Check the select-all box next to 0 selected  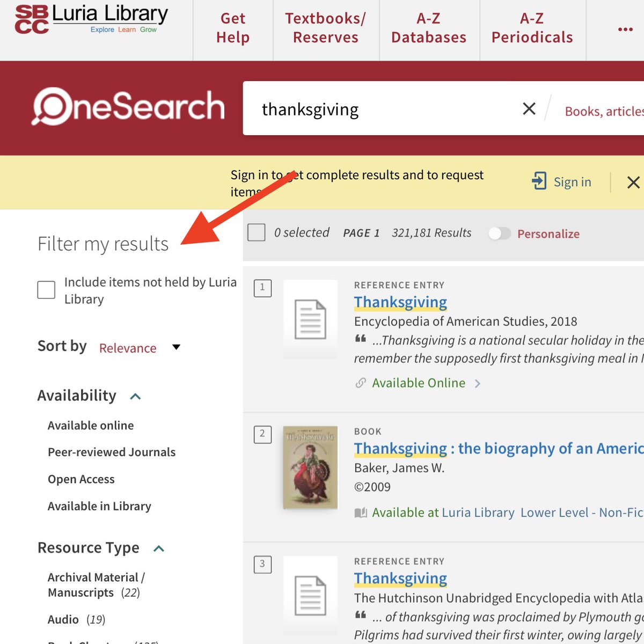click(256, 232)
